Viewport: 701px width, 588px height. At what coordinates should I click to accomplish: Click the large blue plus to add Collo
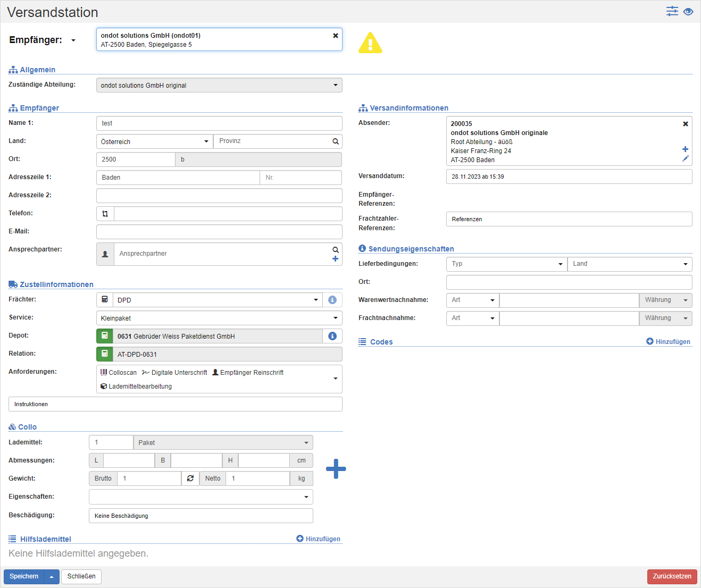coord(336,469)
